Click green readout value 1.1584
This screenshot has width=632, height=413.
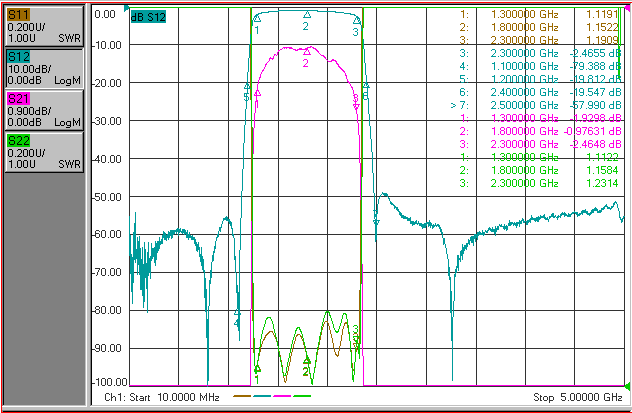[x=601, y=170]
